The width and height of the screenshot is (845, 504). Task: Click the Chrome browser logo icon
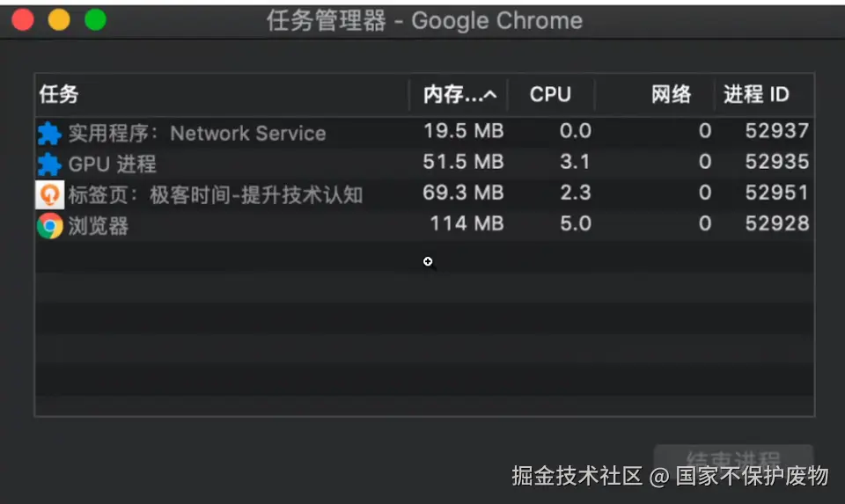(49, 226)
